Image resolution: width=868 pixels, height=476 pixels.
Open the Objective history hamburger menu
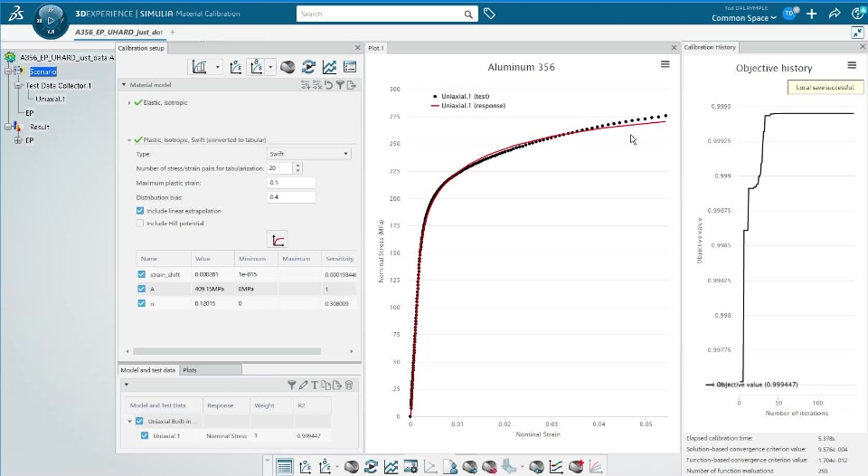click(x=852, y=65)
